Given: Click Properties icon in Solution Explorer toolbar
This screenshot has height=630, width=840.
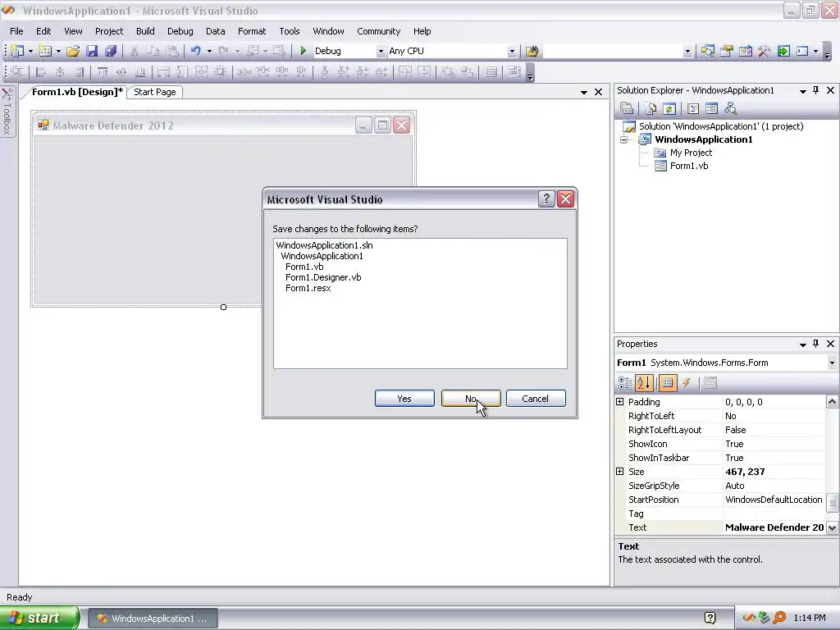Looking at the screenshot, I should (627, 109).
